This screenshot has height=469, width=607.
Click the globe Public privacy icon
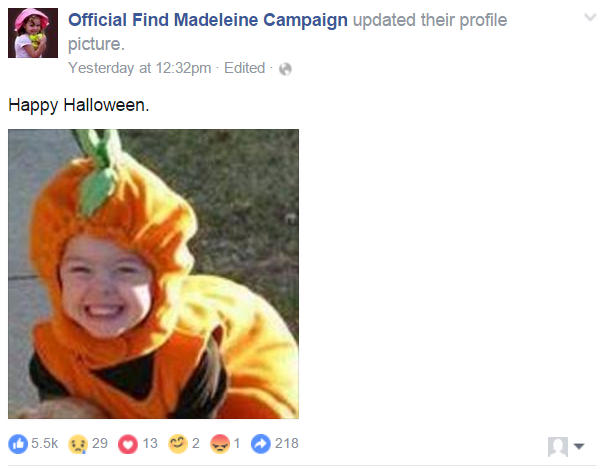(284, 69)
